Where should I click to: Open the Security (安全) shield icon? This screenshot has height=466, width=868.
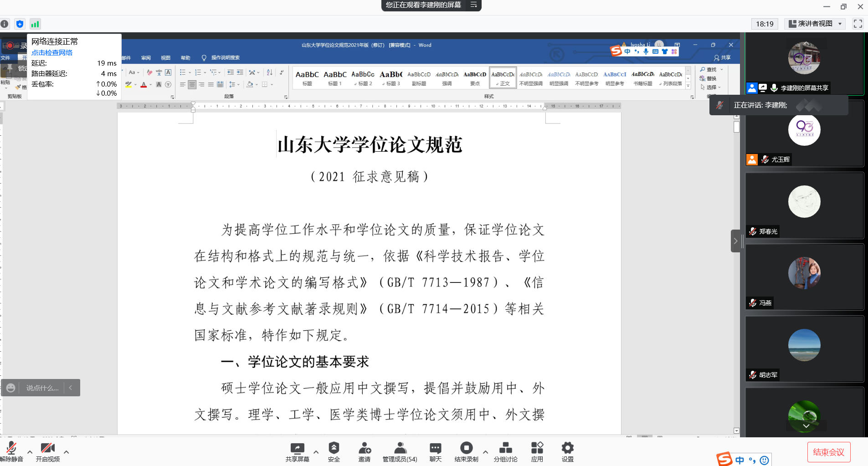pos(334,451)
